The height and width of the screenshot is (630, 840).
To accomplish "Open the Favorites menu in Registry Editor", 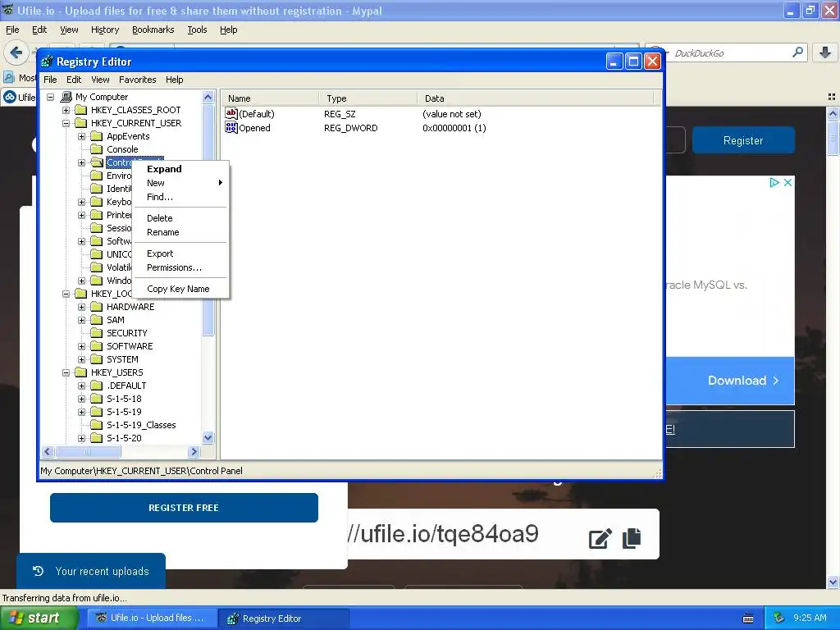I will coord(138,80).
